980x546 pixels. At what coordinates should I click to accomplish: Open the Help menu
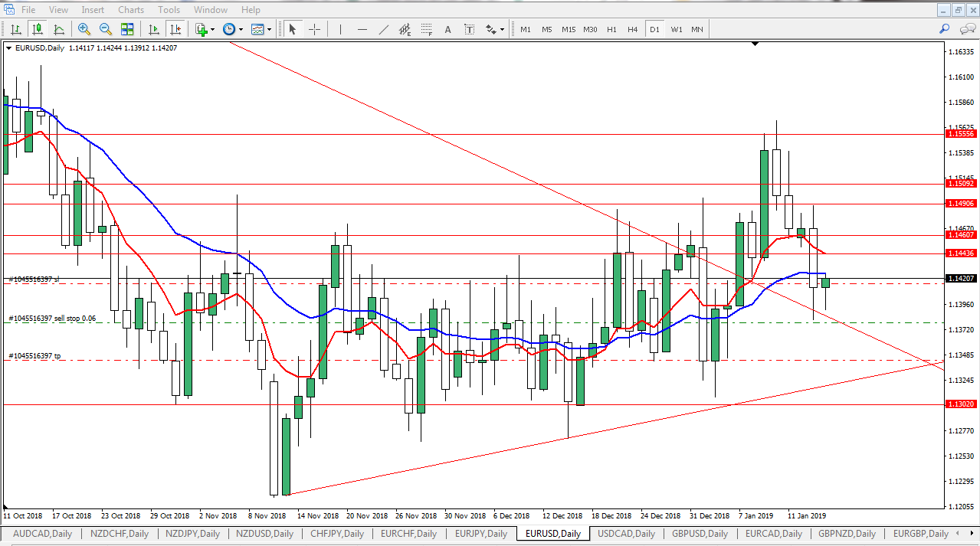pos(251,10)
